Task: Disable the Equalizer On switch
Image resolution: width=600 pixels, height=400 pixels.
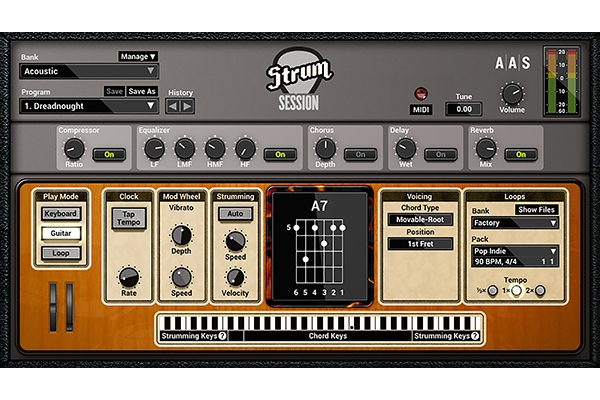Action: pyautogui.click(x=280, y=155)
